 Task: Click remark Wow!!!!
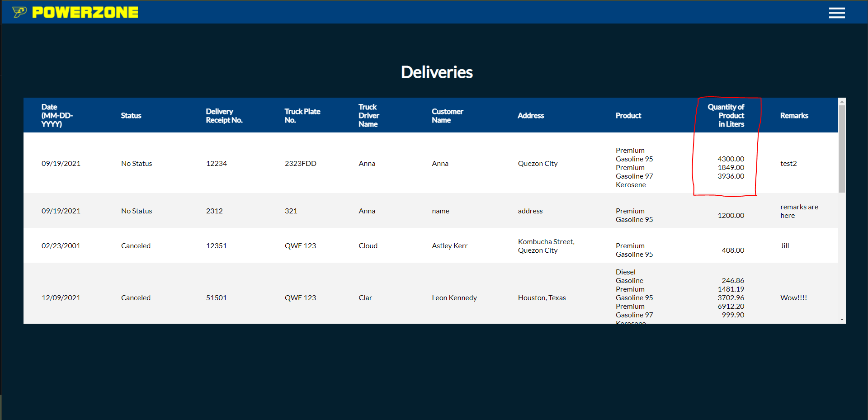click(x=794, y=298)
